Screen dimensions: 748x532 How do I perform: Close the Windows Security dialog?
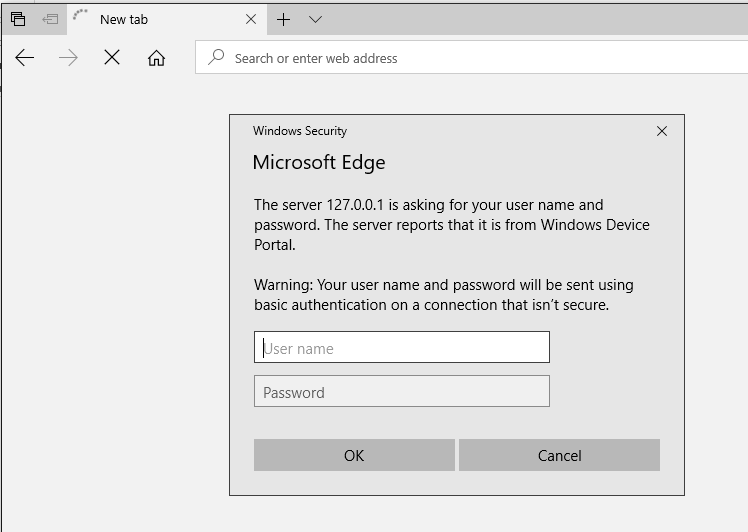661,131
